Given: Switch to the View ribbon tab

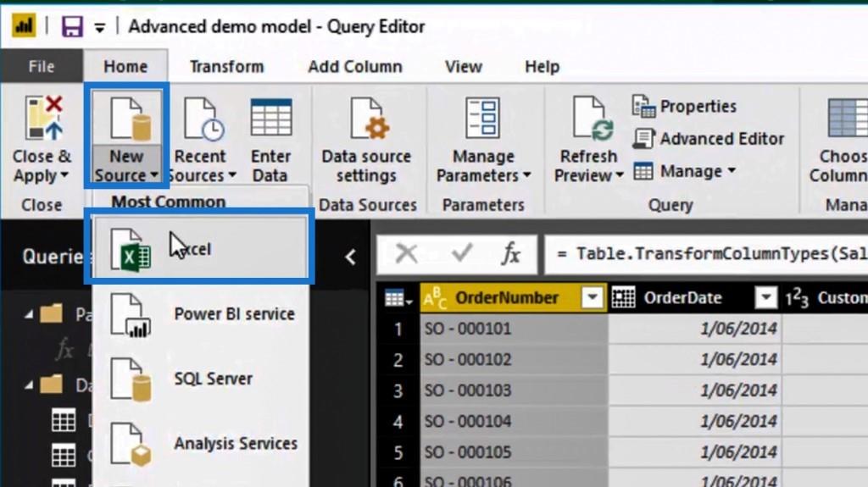Looking at the screenshot, I should (x=464, y=66).
